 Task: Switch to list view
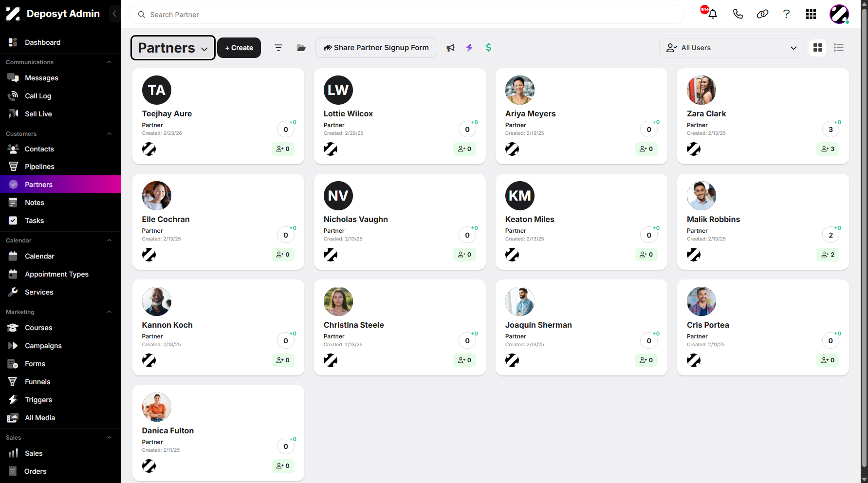839,48
